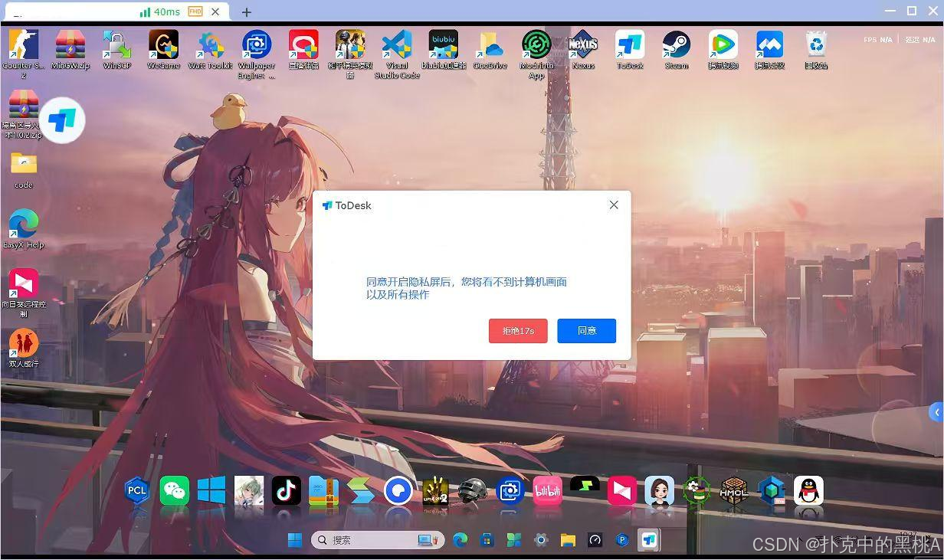The width and height of the screenshot is (944, 560).
Task: Open PCL launcher in dock
Action: 137,490
